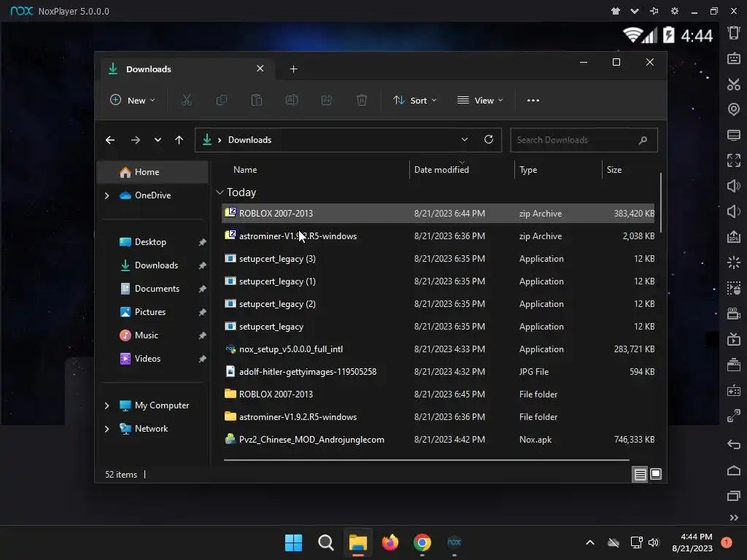The width and height of the screenshot is (747, 560).
Task: Click the taskbar Search magnifier
Action: (326, 542)
